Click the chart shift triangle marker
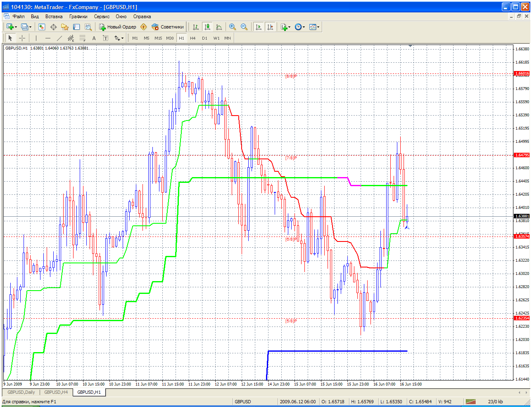Image resolution: width=532 pixels, height=407 pixels. [410, 46]
